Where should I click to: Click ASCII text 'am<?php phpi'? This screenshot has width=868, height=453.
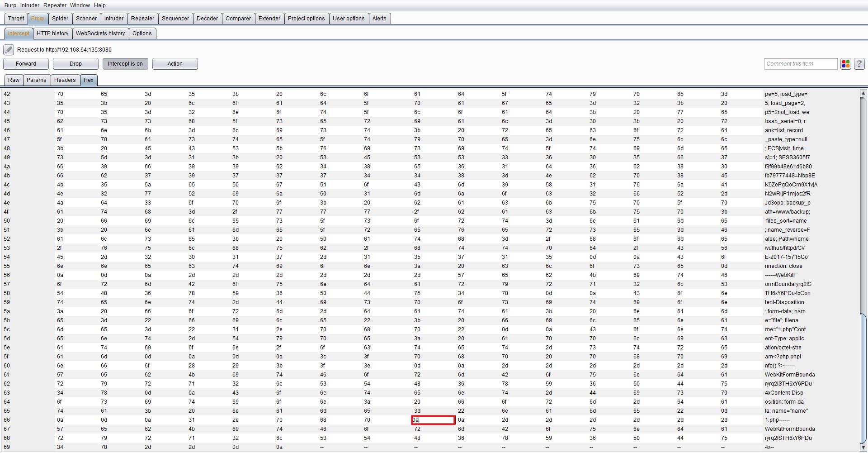click(x=783, y=357)
